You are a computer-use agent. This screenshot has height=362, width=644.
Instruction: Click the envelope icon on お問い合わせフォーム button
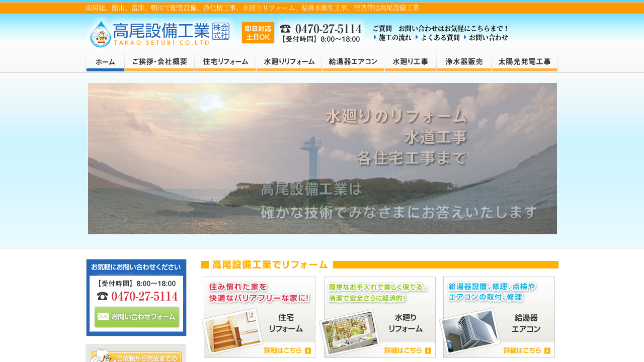coord(103,317)
